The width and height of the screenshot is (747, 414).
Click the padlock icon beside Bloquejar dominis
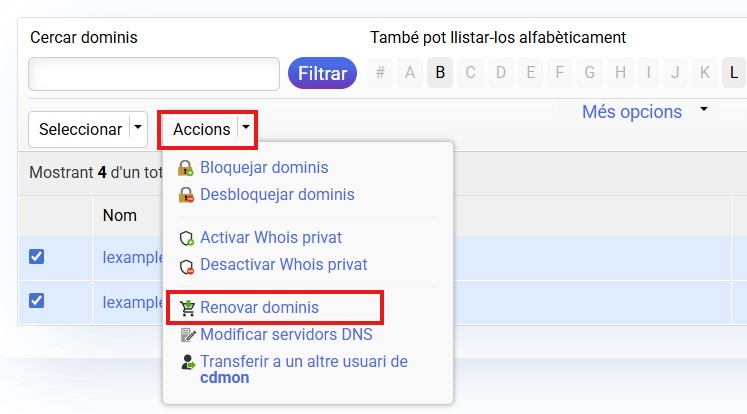185,168
